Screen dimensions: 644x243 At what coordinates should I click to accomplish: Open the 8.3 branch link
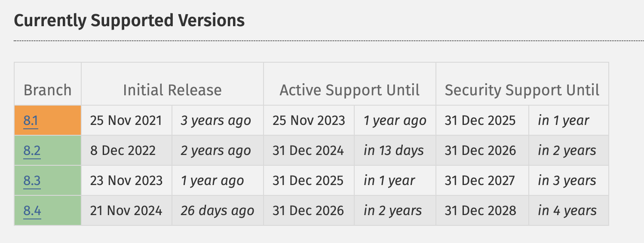[32, 181]
